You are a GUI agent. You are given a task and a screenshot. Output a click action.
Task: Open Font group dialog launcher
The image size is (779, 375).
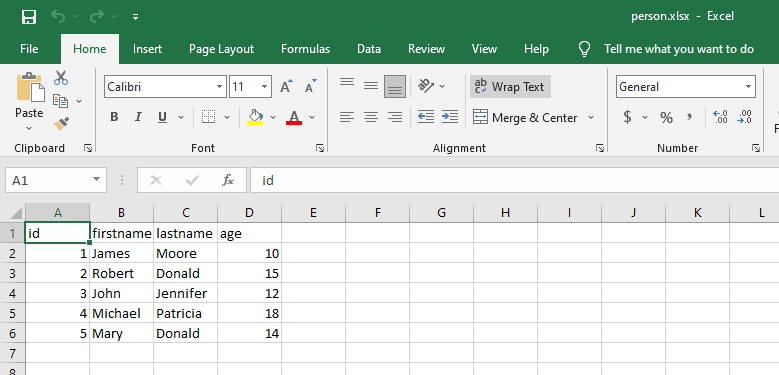320,148
